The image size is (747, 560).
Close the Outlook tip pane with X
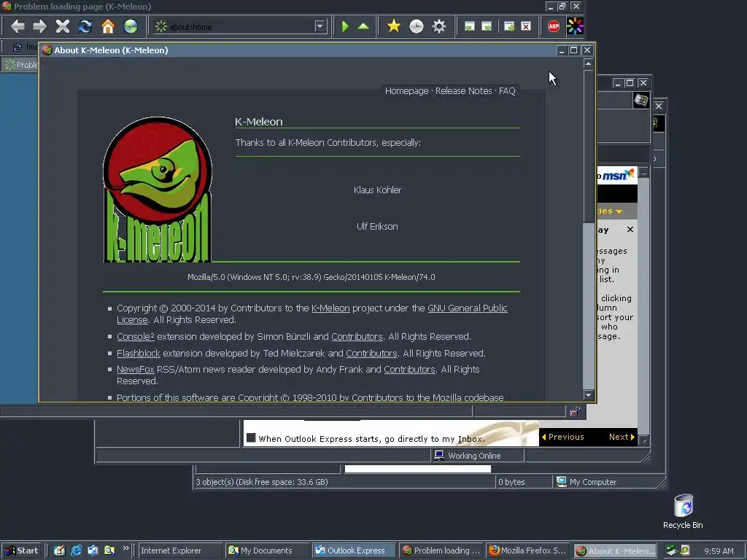coord(630,230)
